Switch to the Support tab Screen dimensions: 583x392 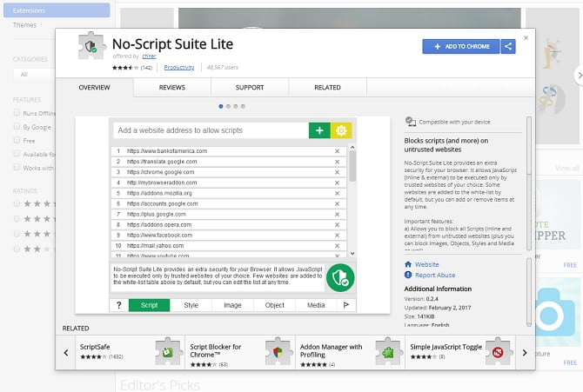pos(250,88)
